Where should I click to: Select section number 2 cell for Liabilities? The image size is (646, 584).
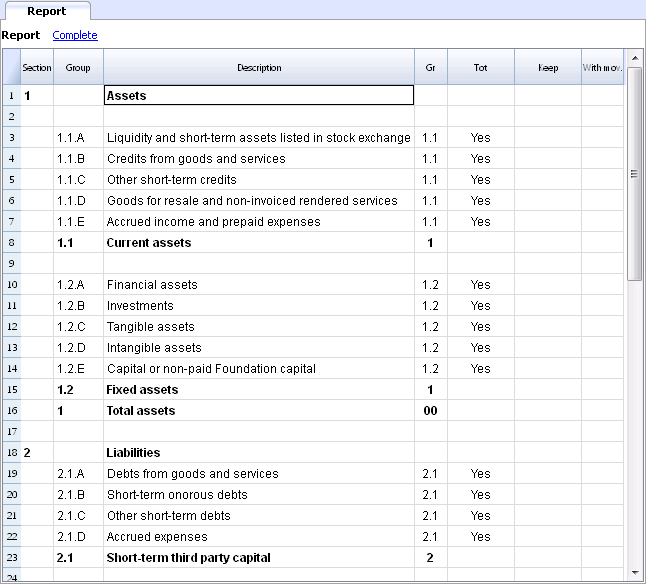coord(37,453)
